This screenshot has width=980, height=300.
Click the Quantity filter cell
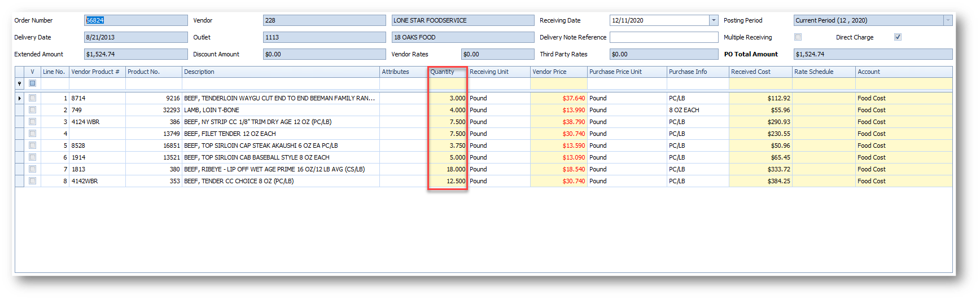[x=448, y=83]
